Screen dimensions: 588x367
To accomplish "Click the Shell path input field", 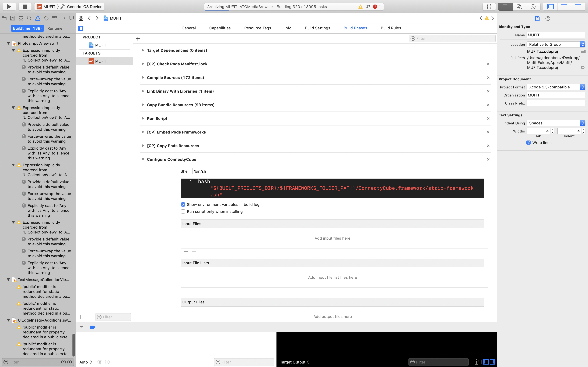I will pyautogui.click(x=338, y=171).
